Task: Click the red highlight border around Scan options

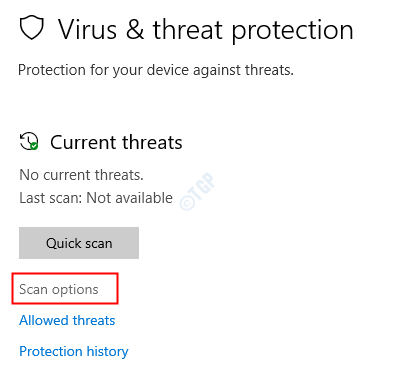Action: [x=65, y=274]
